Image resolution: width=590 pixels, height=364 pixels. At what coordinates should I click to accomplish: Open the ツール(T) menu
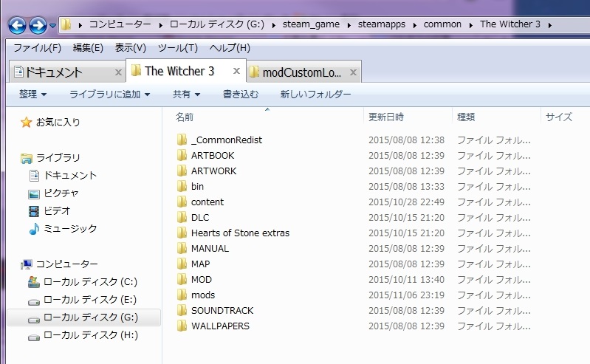click(178, 48)
